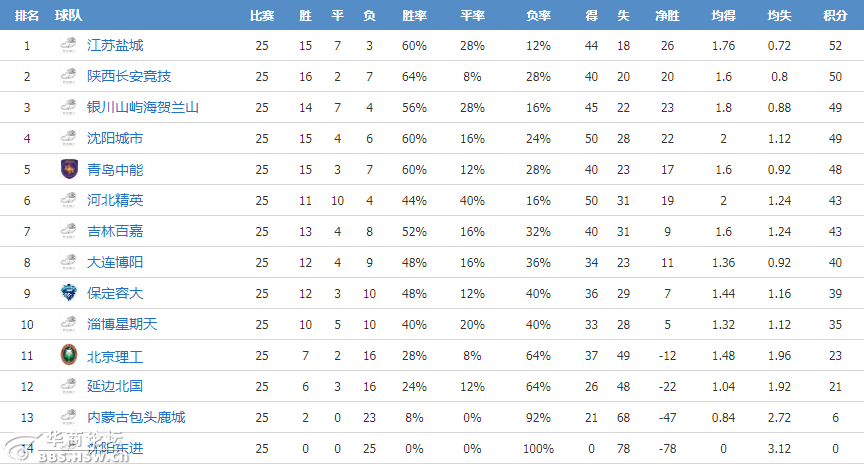
Task: Select the 内蒙古包头鹿城 team name
Action: point(136,417)
